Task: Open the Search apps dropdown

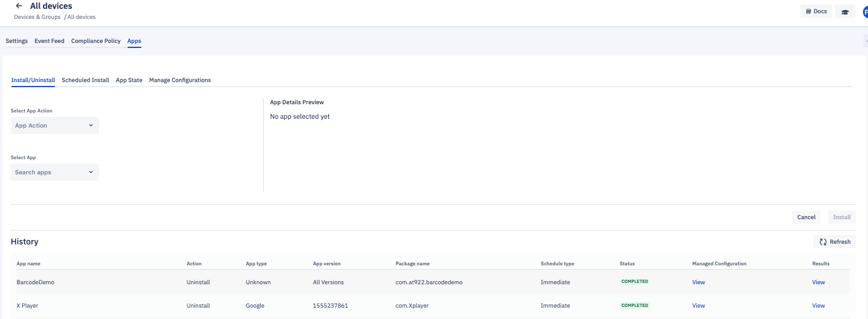Action: (55, 172)
